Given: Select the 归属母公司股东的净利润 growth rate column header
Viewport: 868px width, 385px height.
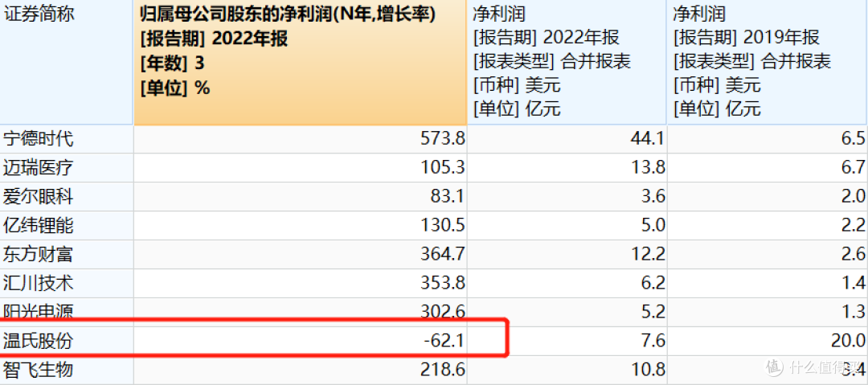Looking at the screenshot, I should pos(300,62).
